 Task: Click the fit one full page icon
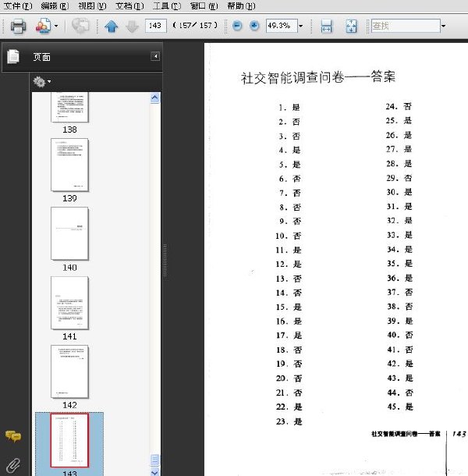click(x=352, y=26)
